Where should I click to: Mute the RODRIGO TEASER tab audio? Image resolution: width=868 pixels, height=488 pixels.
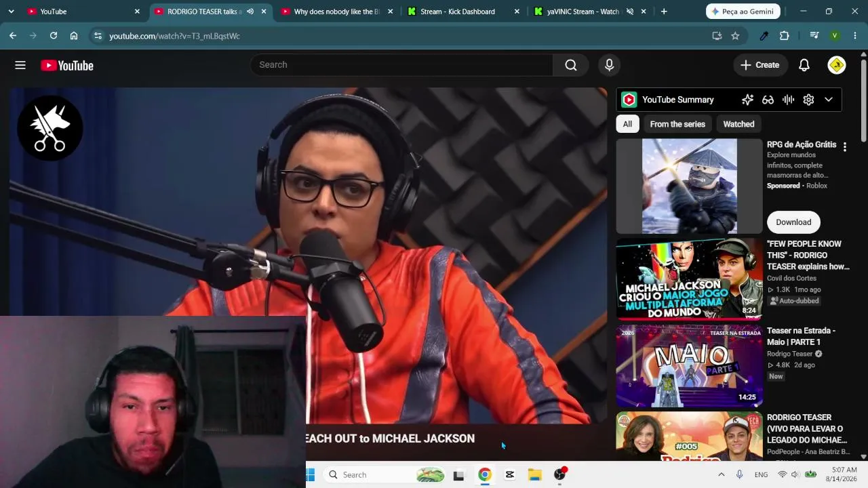tap(250, 12)
